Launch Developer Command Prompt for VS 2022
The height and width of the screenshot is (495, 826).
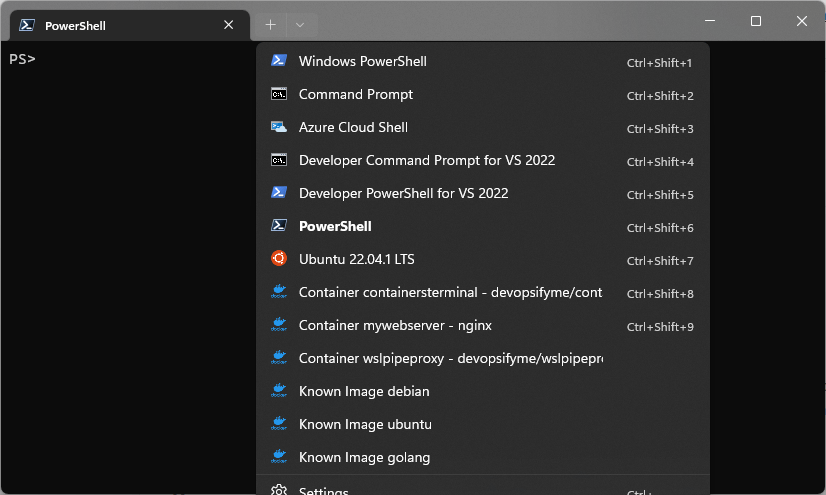click(x=426, y=160)
